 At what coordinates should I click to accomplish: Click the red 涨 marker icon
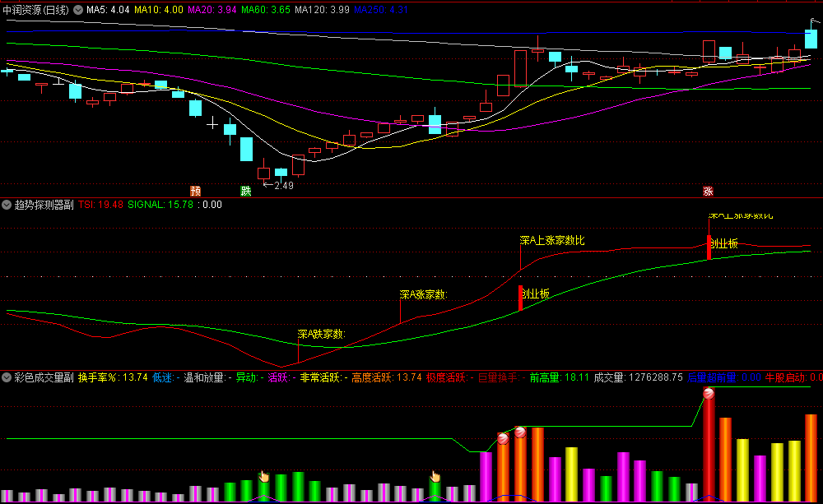pyautogui.click(x=708, y=191)
